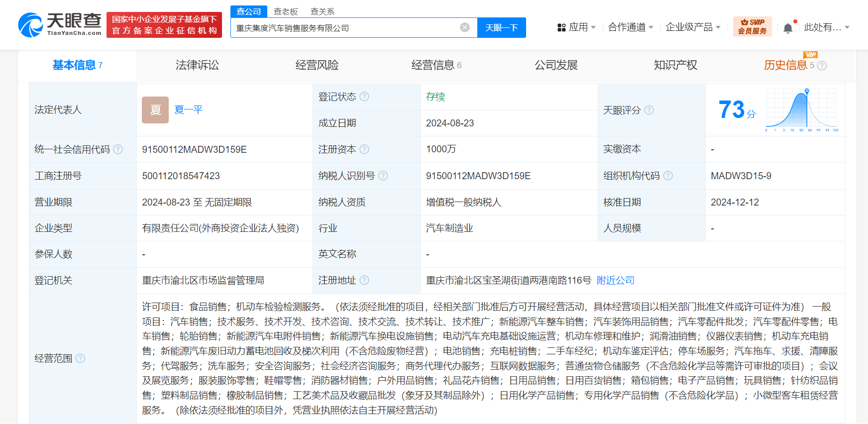Click help icon beside 天眼评分
This screenshot has height=424, width=868.
(x=649, y=110)
